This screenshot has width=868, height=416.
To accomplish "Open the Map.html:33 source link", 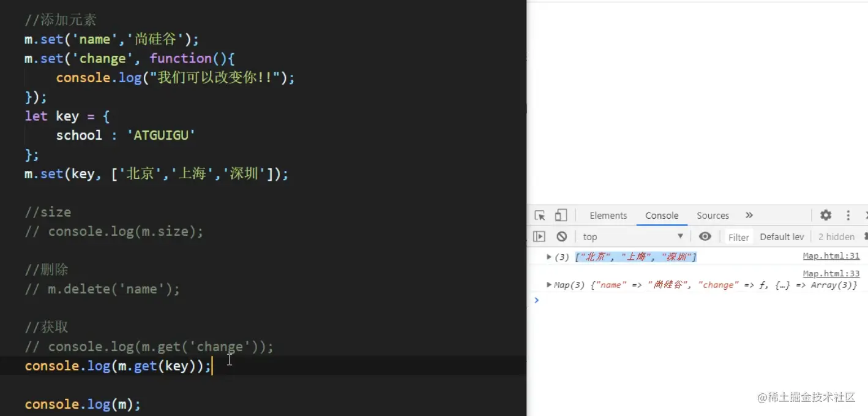I will tap(831, 273).
